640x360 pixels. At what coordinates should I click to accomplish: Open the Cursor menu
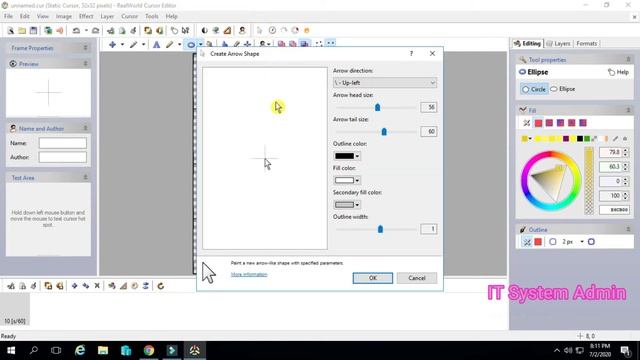point(129,16)
